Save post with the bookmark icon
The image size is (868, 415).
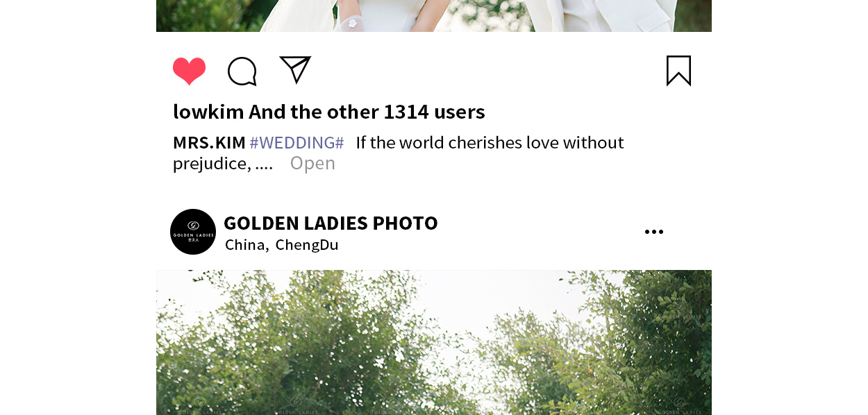[678, 71]
